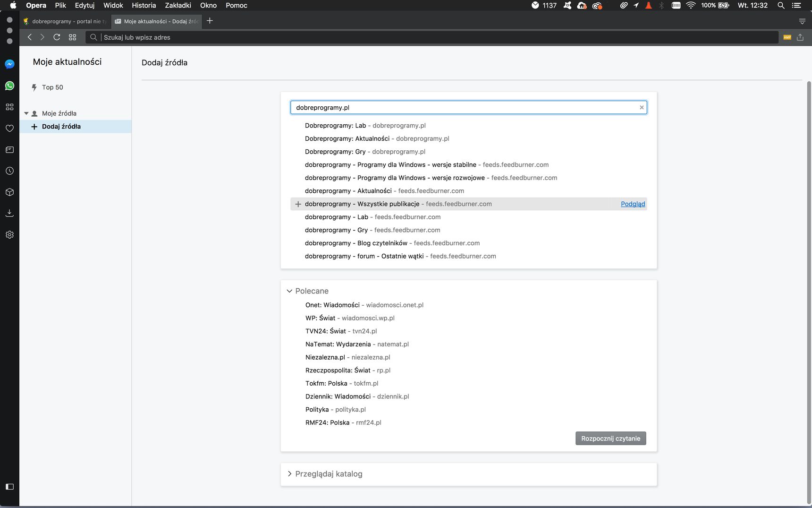Viewport: 812px width, 508px height.
Task: Click the address bar
Action: [431, 37]
